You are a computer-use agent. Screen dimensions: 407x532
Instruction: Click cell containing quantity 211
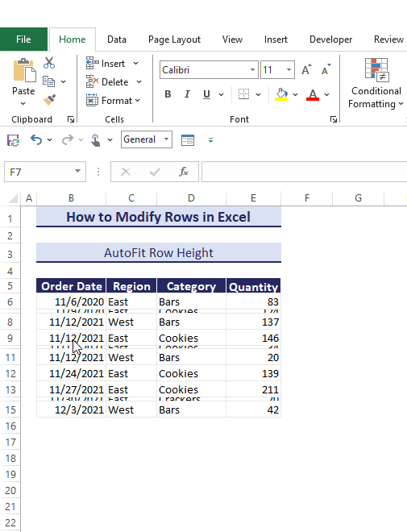pos(253,389)
